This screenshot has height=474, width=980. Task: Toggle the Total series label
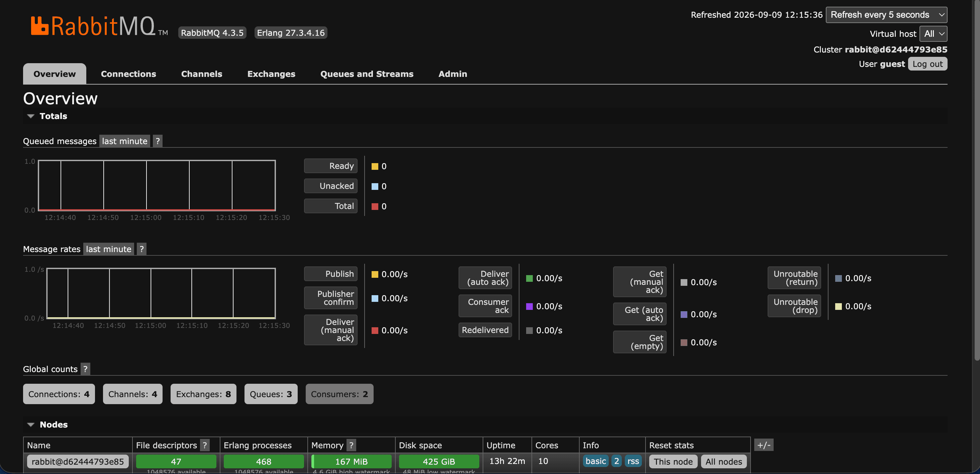[330, 206]
